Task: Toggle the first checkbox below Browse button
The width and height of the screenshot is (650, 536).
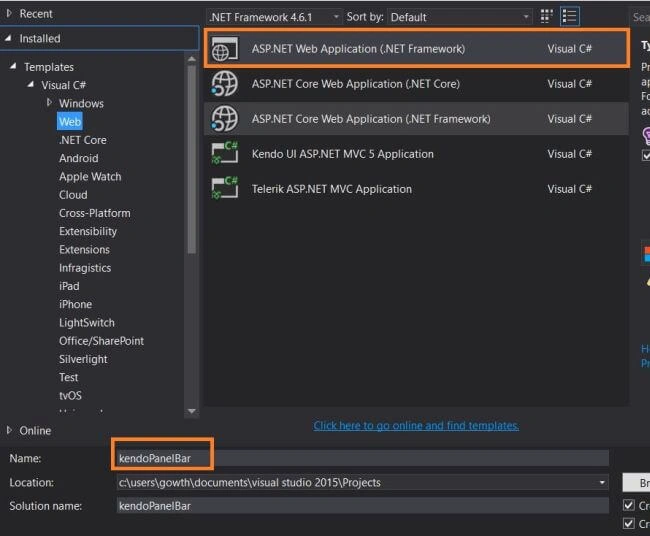Action: pyautogui.click(x=628, y=505)
